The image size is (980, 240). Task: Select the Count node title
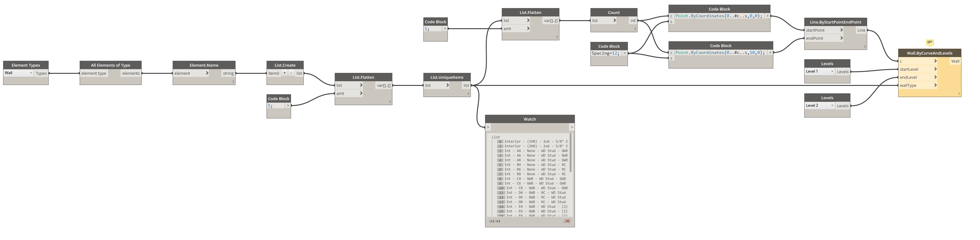point(614,12)
